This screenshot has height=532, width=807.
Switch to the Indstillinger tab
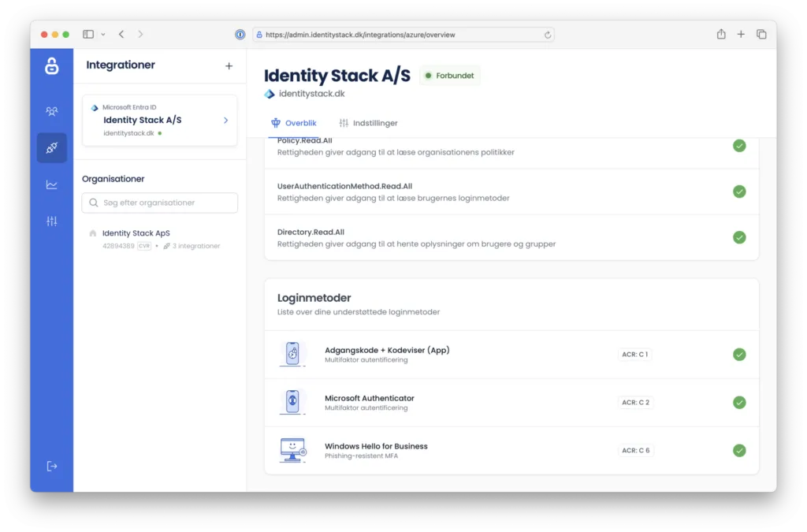click(x=368, y=123)
